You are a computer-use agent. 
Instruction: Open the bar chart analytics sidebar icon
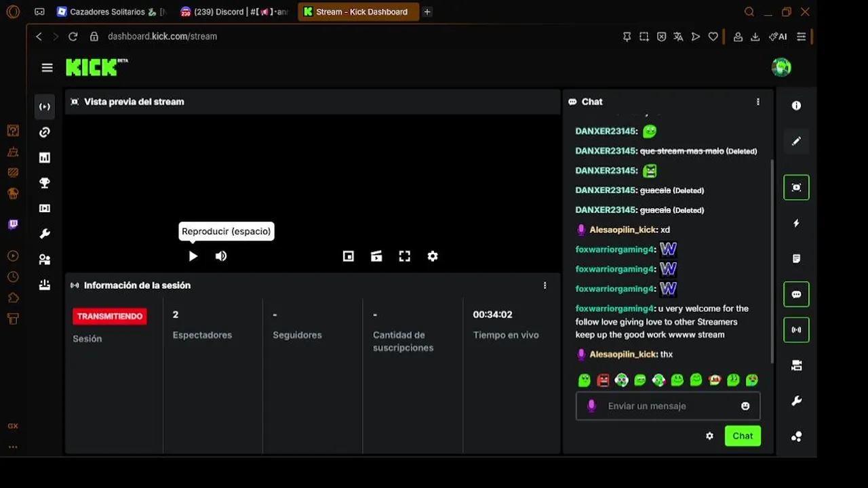[x=45, y=157]
